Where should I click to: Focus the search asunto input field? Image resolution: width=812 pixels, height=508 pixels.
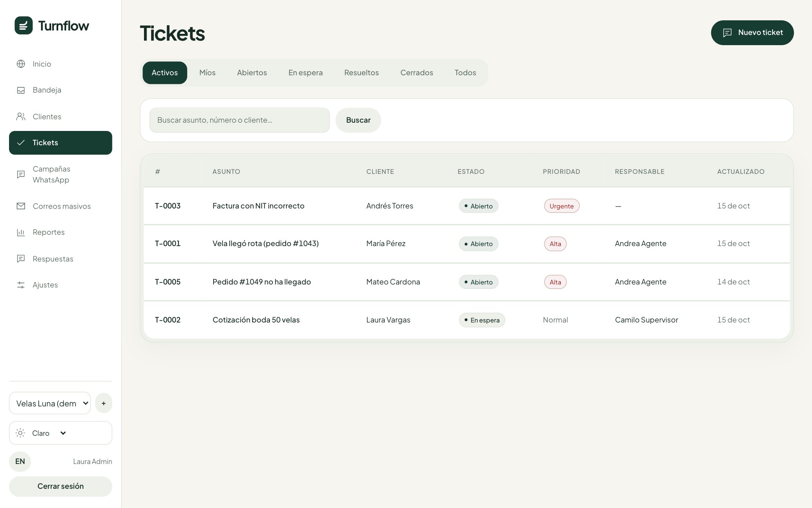point(239,120)
